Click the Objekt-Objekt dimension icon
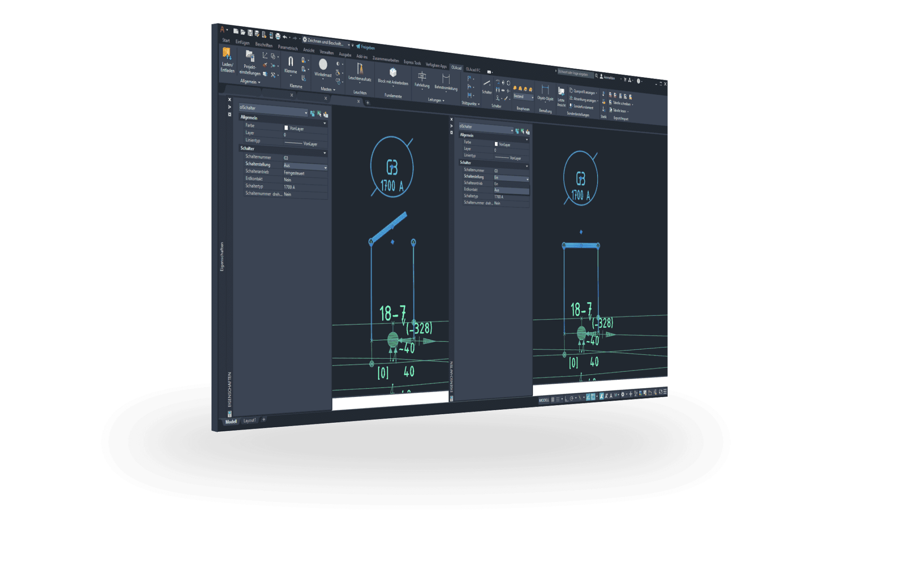924x578 pixels. [545, 89]
